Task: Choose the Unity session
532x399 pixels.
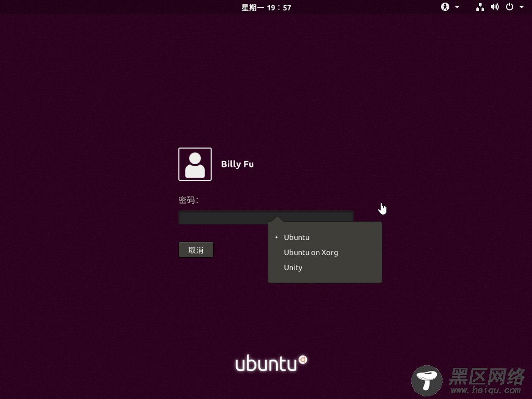Action: tap(325, 268)
